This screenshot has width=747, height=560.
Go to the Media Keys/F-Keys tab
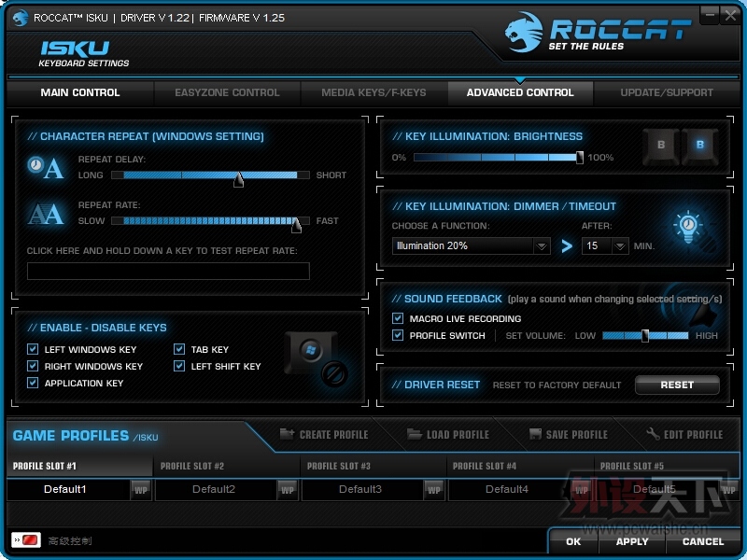pyautogui.click(x=374, y=92)
